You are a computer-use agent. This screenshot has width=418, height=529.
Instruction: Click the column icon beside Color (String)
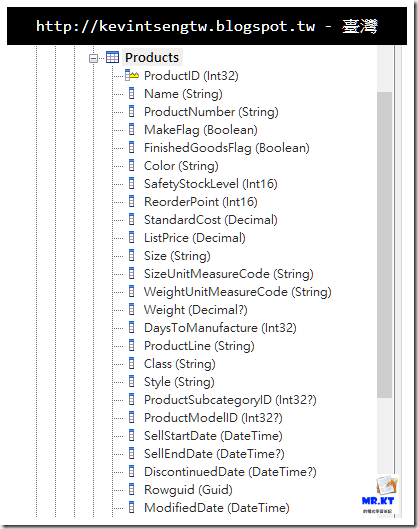pyautogui.click(x=132, y=165)
